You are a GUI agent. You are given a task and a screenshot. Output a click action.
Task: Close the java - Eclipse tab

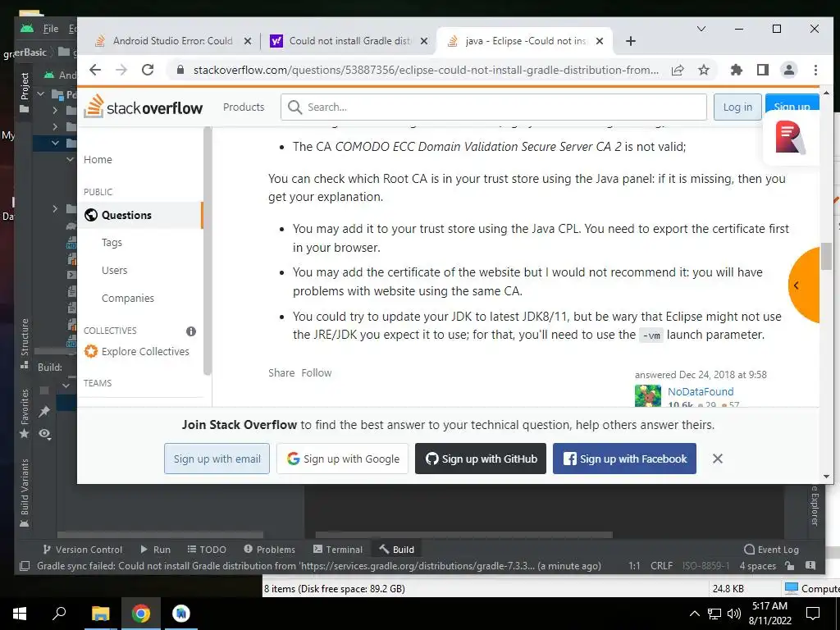tap(600, 41)
